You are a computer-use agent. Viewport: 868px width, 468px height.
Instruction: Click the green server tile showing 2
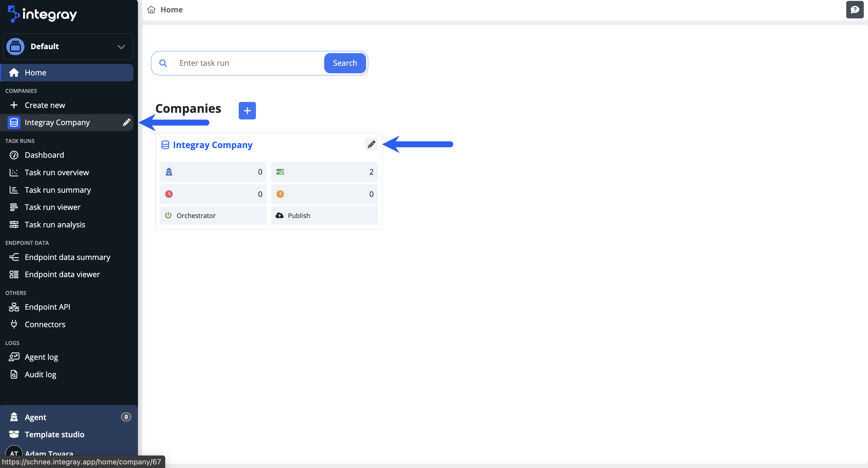click(324, 172)
